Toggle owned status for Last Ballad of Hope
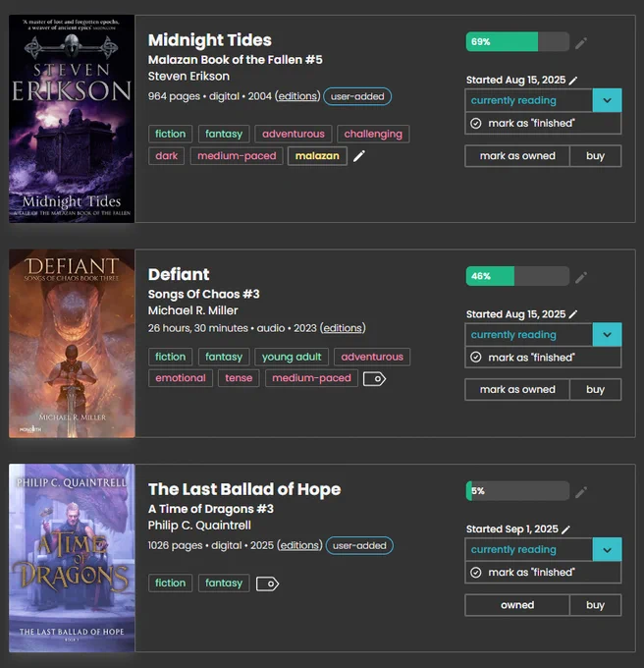This screenshot has width=644, height=668. click(x=517, y=605)
